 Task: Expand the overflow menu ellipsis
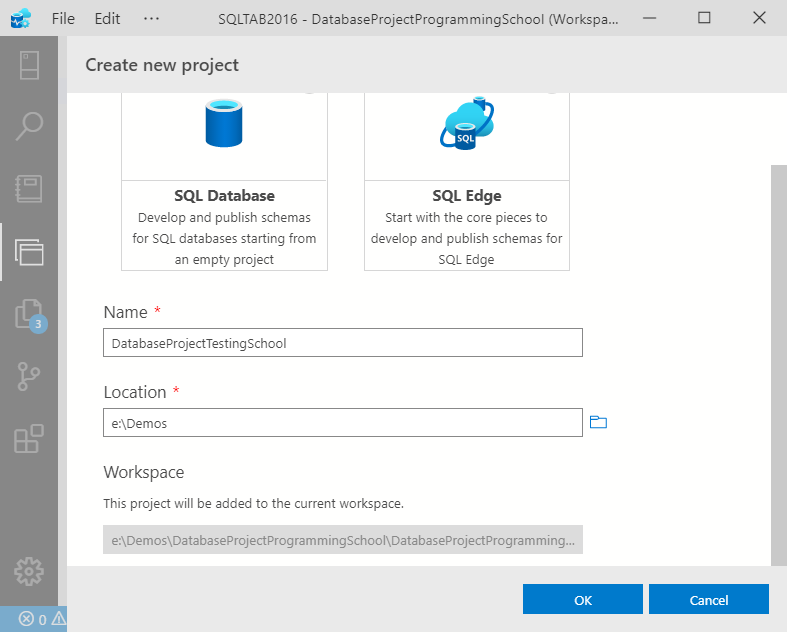pos(151,18)
